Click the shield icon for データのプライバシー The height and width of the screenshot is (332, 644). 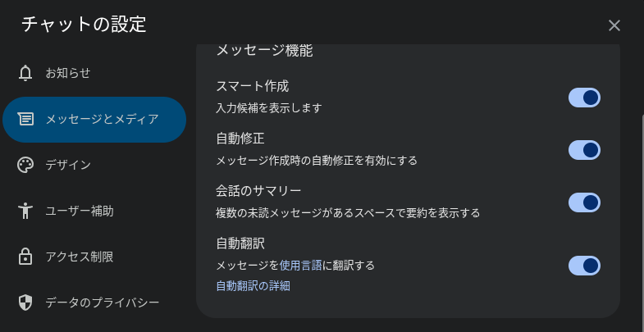(x=25, y=302)
